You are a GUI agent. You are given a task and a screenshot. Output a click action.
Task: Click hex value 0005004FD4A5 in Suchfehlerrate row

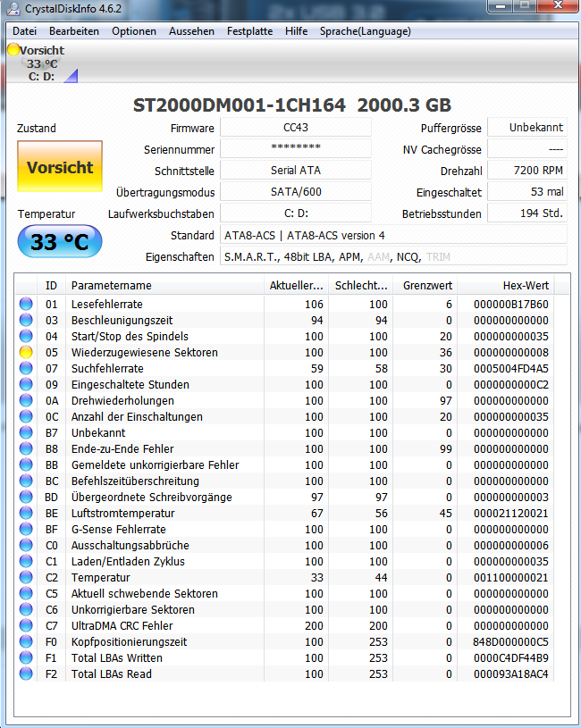click(511, 368)
